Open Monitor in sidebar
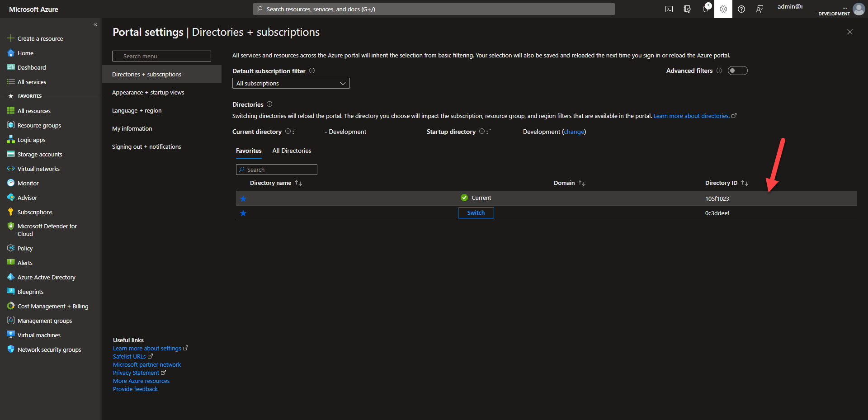Image resolution: width=868 pixels, height=420 pixels. pyautogui.click(x=28, y=183)
